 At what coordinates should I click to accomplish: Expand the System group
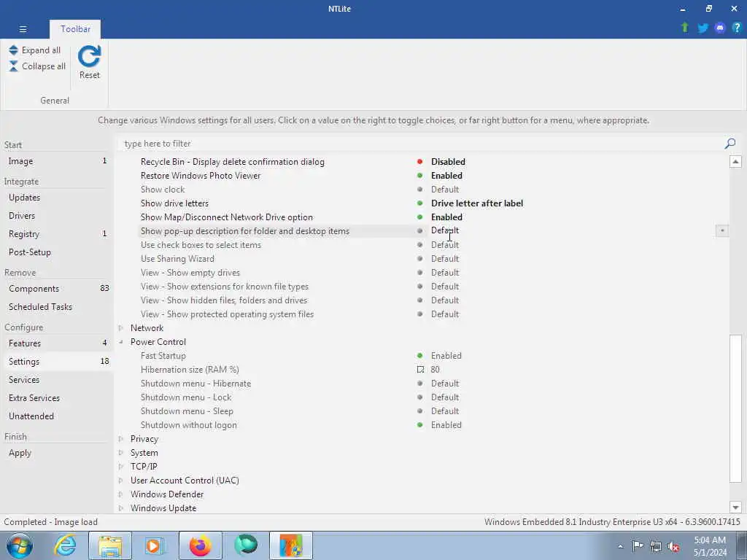(121, 453)
